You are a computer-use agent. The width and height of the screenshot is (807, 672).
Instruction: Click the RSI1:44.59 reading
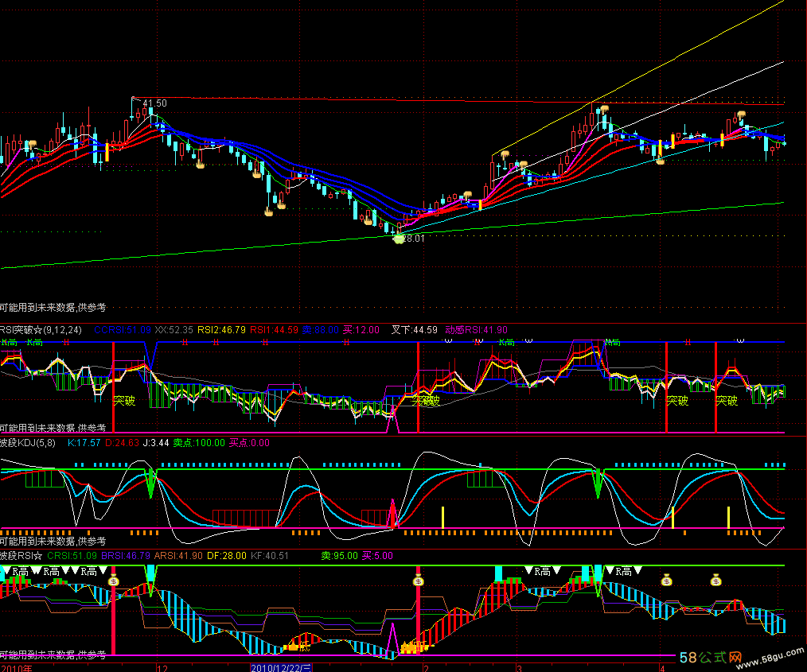pos(274,330)
